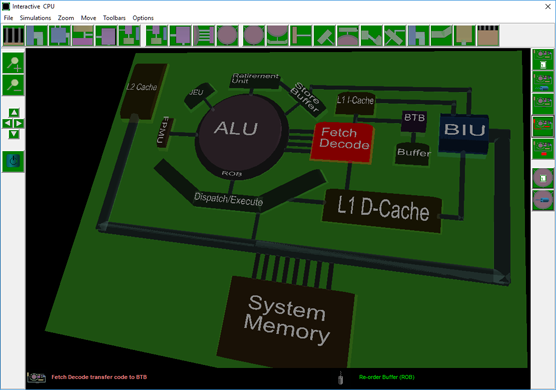Open the File menu
The width and height of the screenshot is (556, 390).
[8, 18]
